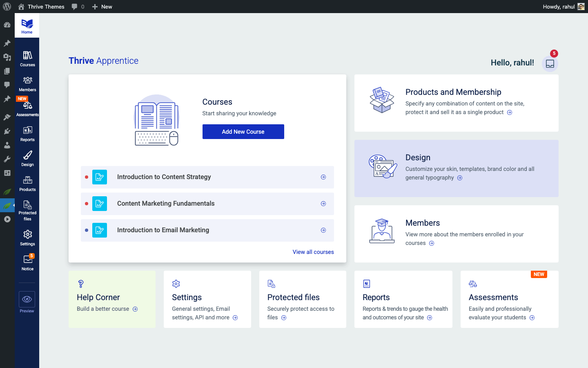Open WordPress Dashboard in the dark admin sidebar
Screen dimensions: 588x368
click(7, 25)
